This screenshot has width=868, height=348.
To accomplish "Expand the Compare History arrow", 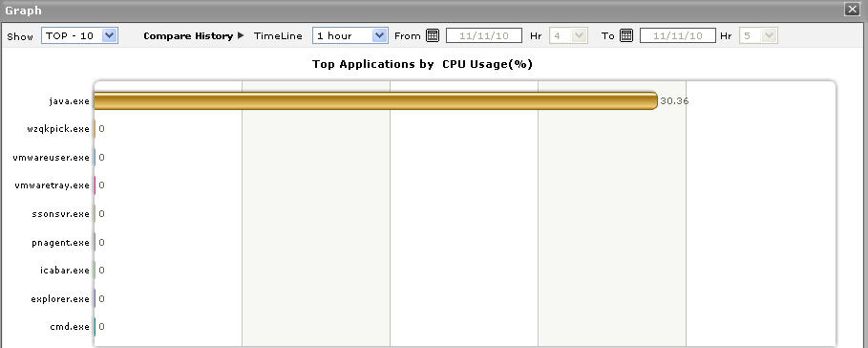I will click(241, 36).
